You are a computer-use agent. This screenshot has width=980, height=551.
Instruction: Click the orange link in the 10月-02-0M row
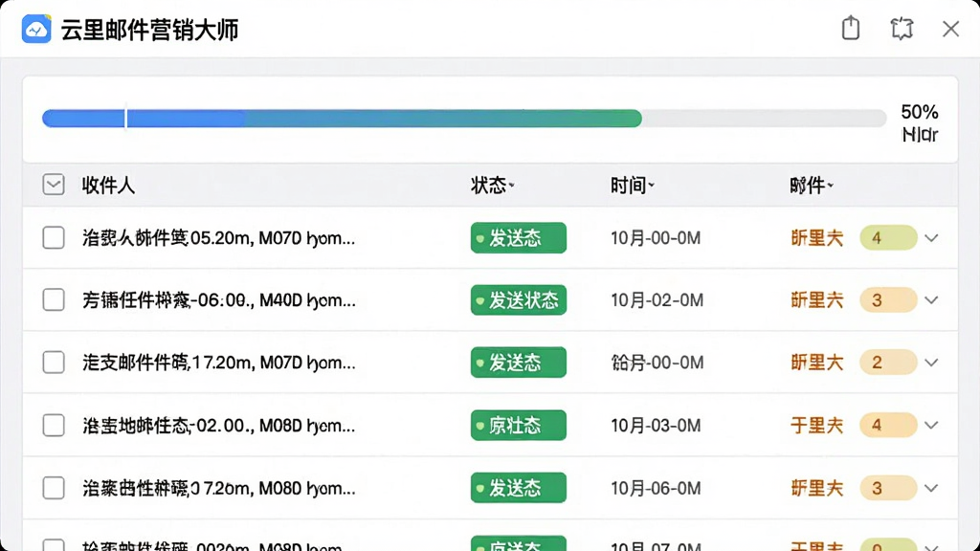(817, 300)
